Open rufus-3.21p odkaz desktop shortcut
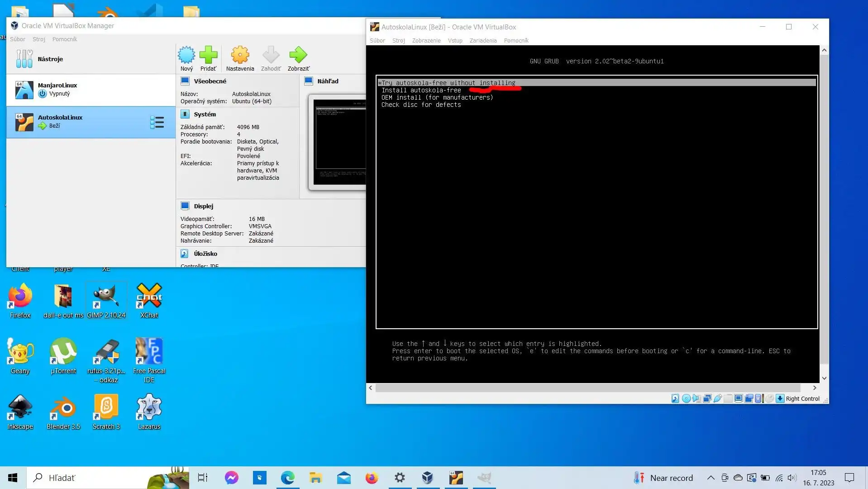Screen dimensions: 868x489 coord(106,360)
